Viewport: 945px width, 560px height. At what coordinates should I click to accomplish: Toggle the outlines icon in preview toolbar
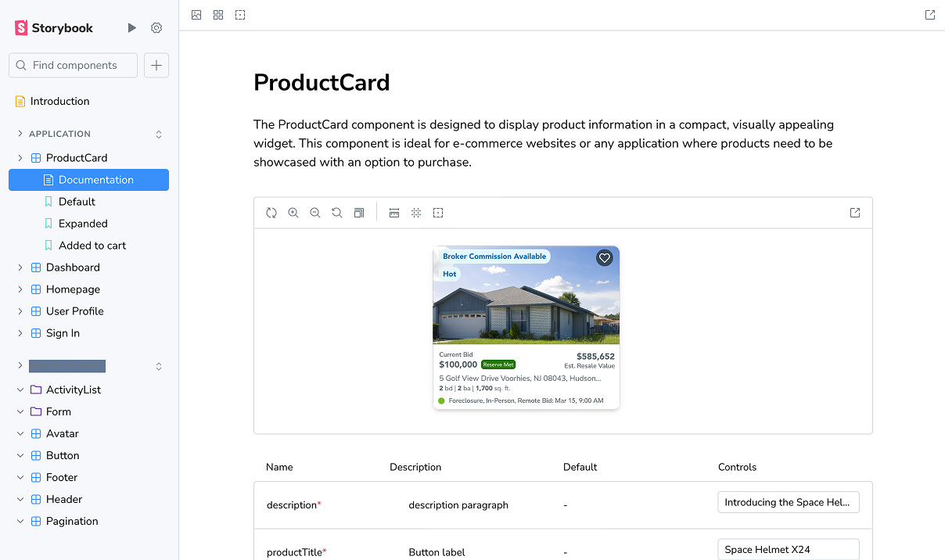[x=438, y=213]
